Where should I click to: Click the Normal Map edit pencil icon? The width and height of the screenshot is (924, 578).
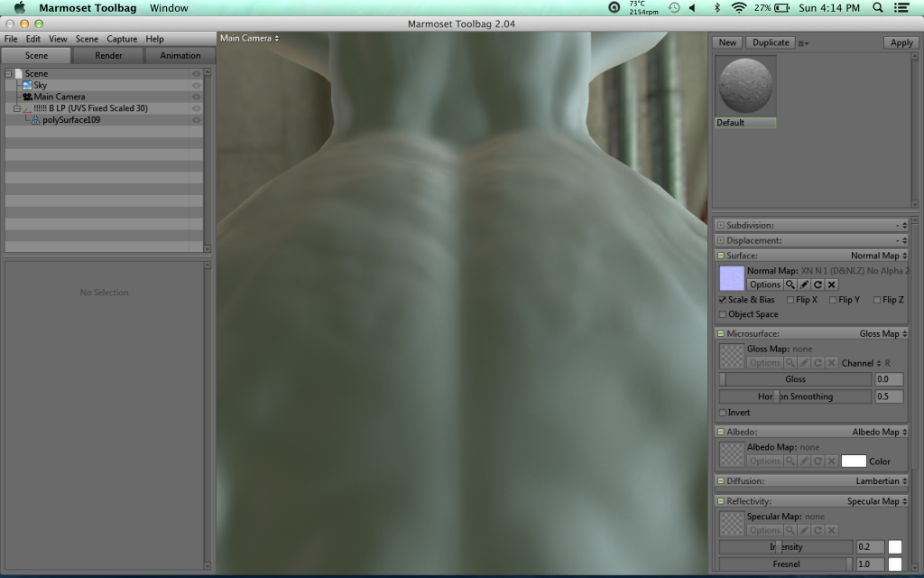[x=804, y=284]
